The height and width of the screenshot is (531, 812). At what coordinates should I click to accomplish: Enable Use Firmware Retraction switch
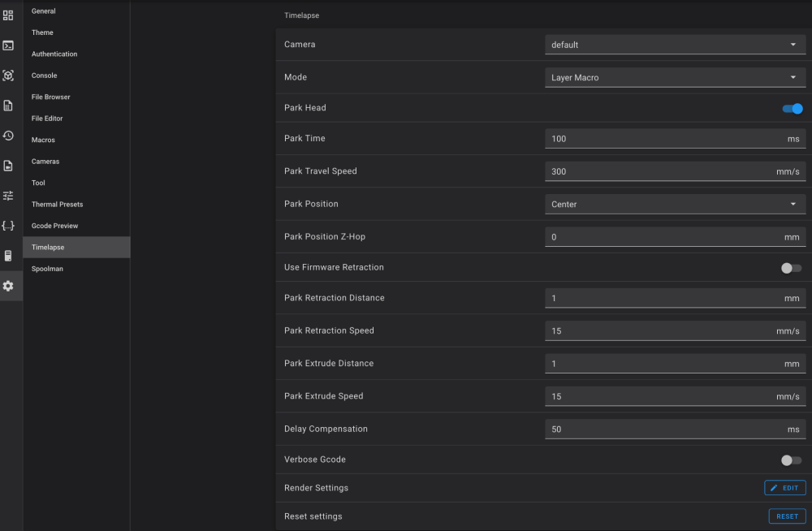[791, 268]
